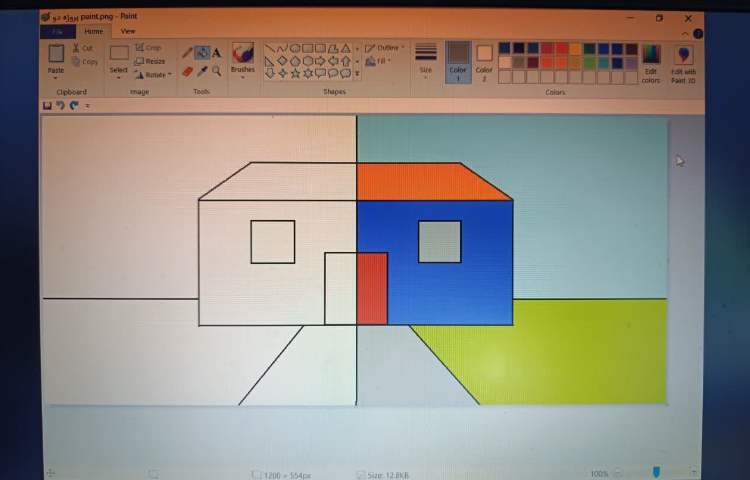Click the Cut scissors button
The width and height of the screenshot is (750, 480).
[x=82, y=48]
